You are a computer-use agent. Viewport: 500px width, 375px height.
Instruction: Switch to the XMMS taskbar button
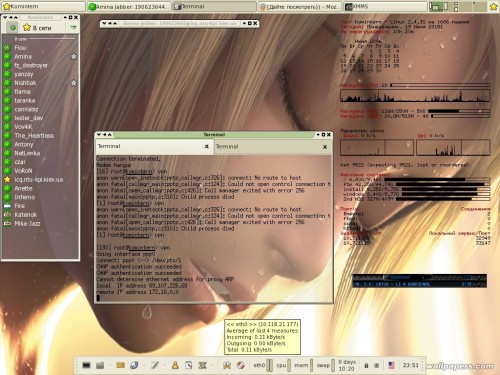pos(385,6)
